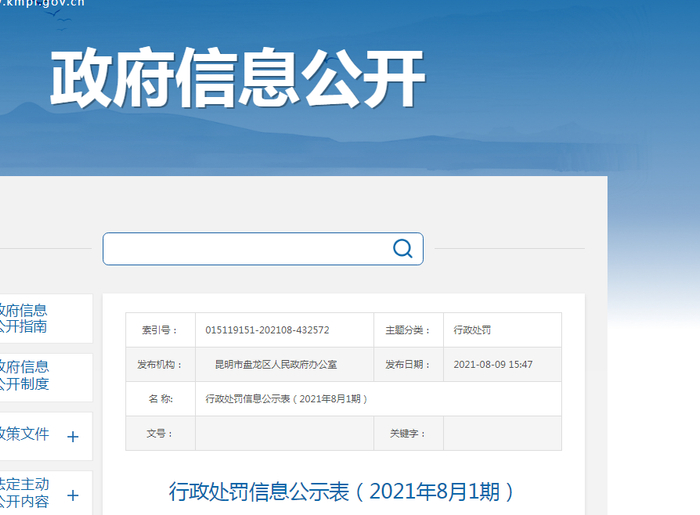Focus the search input field
The width and height of the screenshot is (700, 515).
[x=263, y=249]
